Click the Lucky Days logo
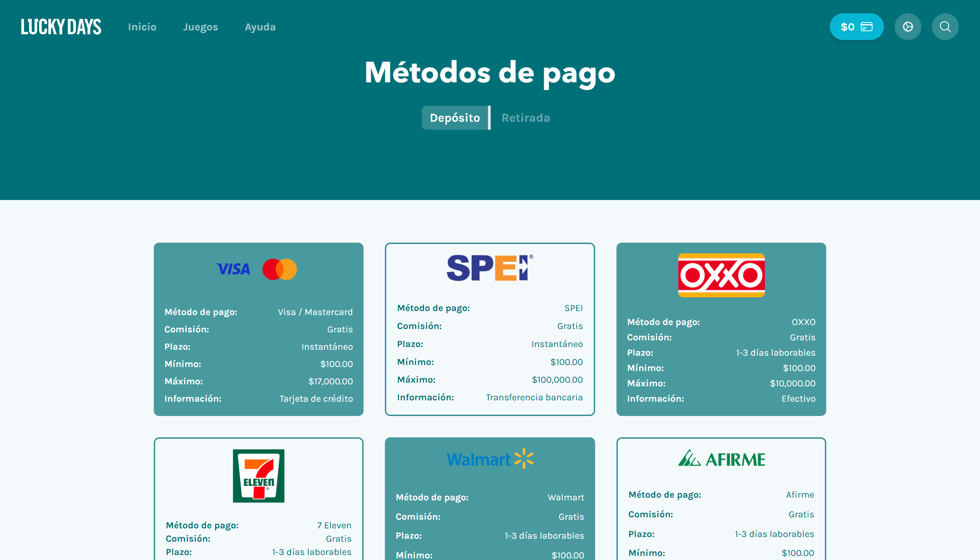 coord(61,27)
